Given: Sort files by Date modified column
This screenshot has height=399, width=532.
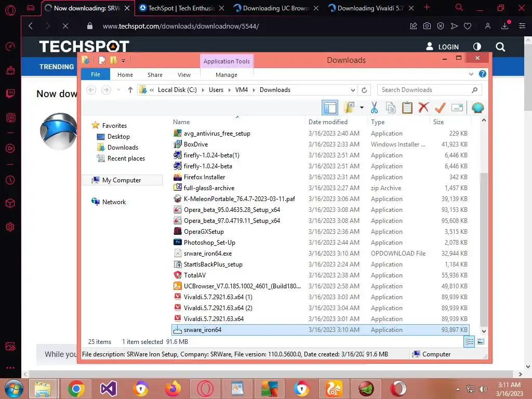Looking at the screenshot, I should (x=328, y=122).
